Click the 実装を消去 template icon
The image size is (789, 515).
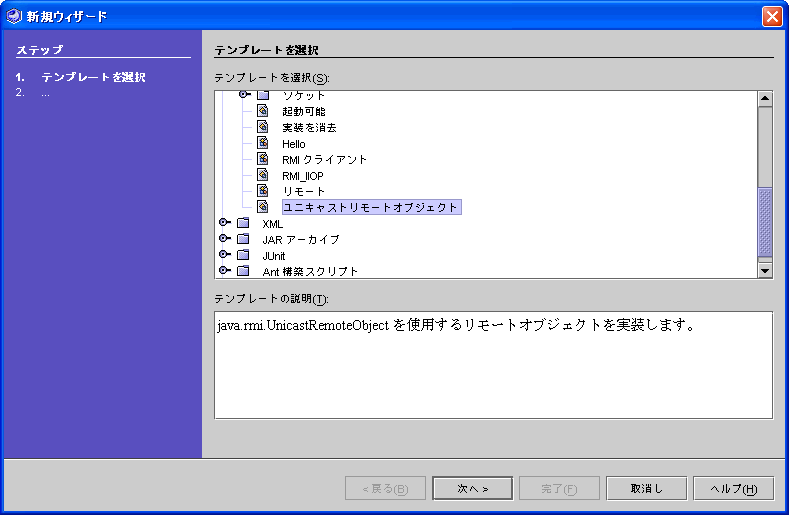[263, 127]
